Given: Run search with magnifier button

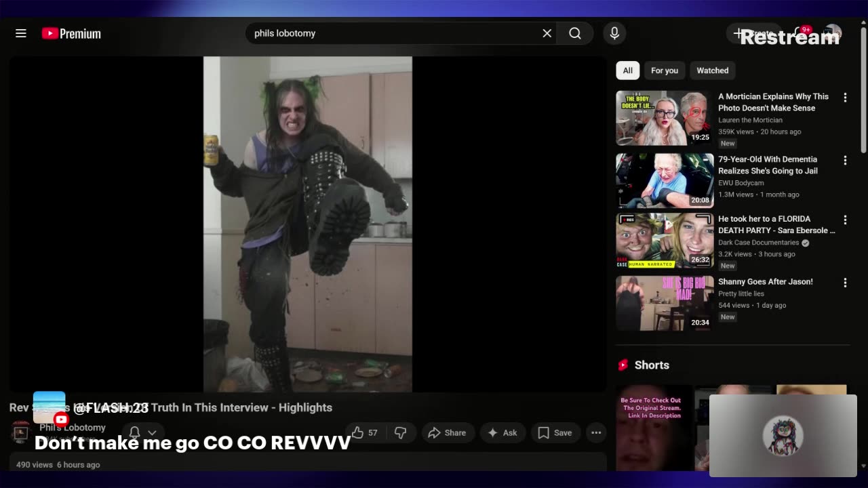Looking at the screenshot, I should pos(575,33).
